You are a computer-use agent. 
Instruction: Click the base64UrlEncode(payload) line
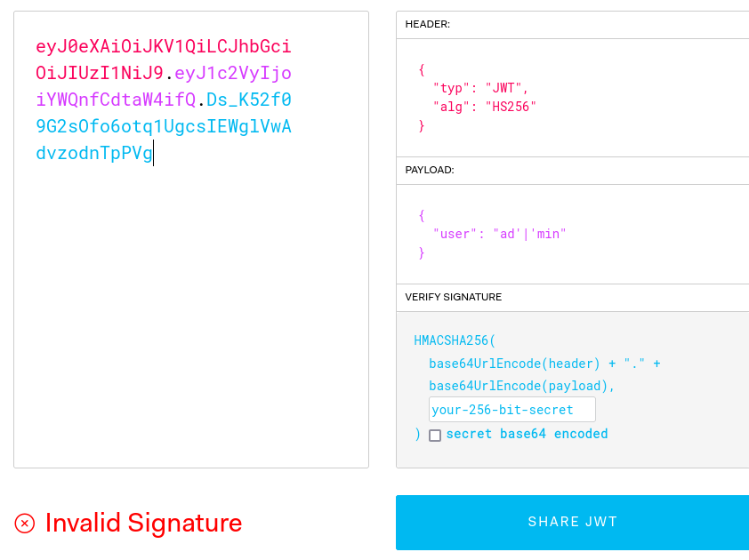tap(521, 386)
